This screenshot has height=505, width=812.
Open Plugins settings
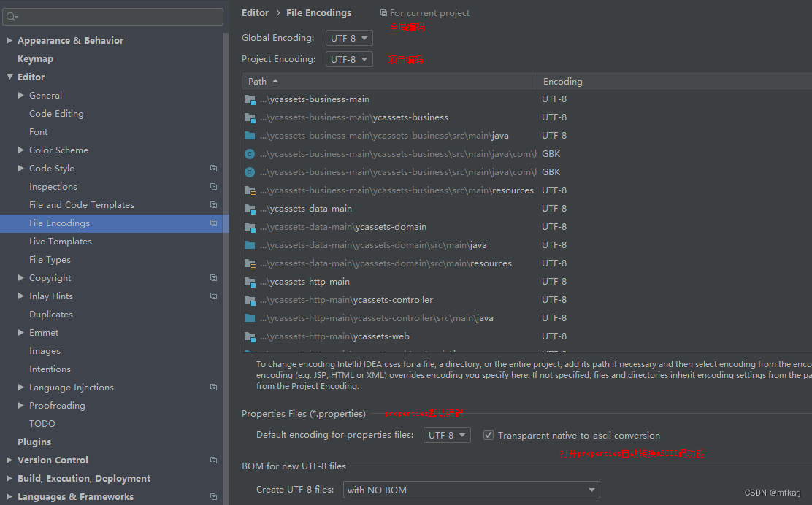[34, 442]
